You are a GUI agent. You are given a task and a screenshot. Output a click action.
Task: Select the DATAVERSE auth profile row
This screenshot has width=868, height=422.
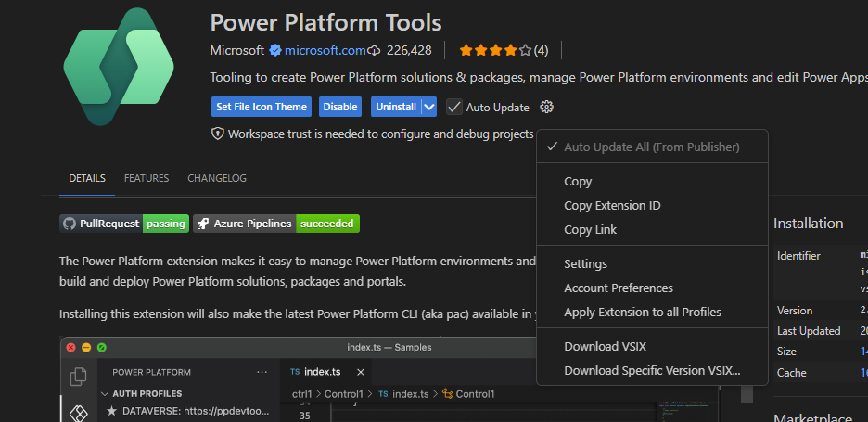coord(188,411)
